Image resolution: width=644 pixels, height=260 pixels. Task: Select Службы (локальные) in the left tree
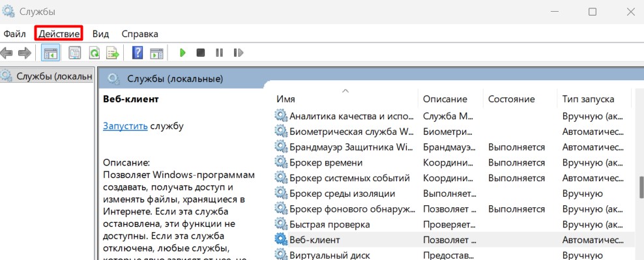point(47,76)
